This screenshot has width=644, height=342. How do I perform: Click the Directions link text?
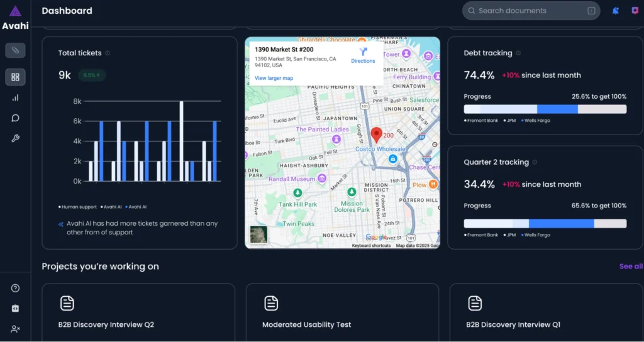[x=363, y=61]
